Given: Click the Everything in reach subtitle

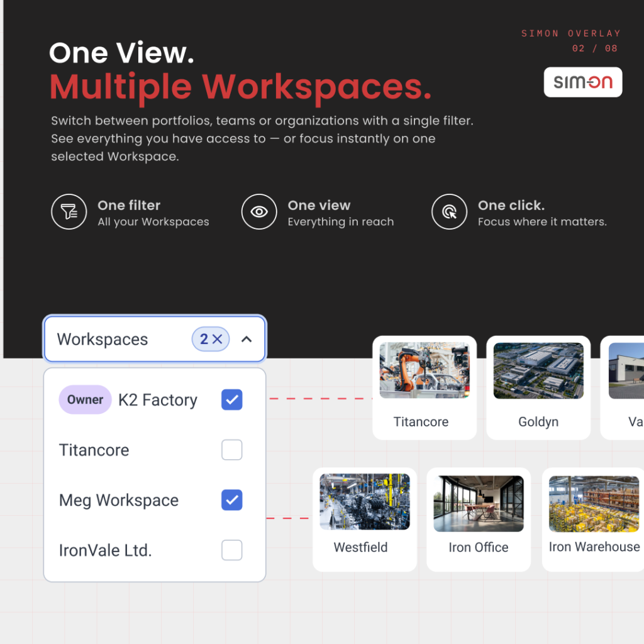Looking at the screenshot, I should (341, 222).
